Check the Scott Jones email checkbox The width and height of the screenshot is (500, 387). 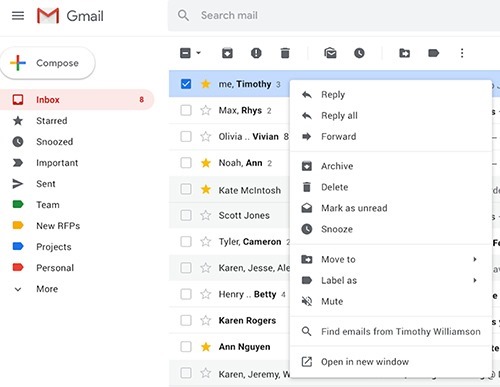click(x=186, y=215)
